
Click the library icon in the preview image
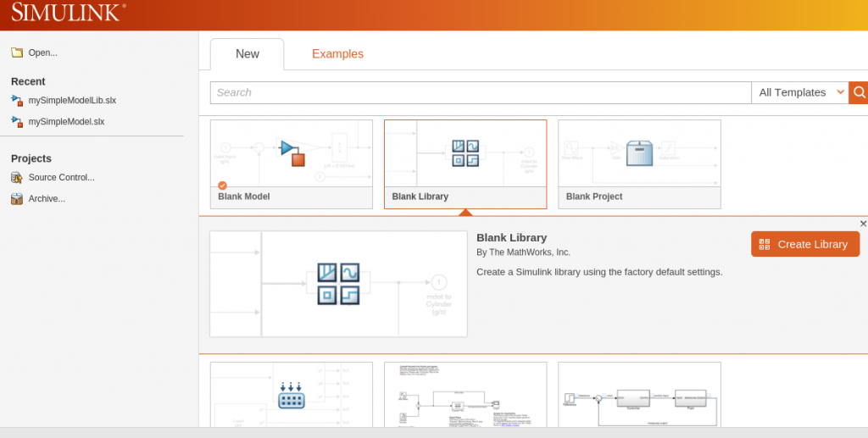click(x=338, y=284)
